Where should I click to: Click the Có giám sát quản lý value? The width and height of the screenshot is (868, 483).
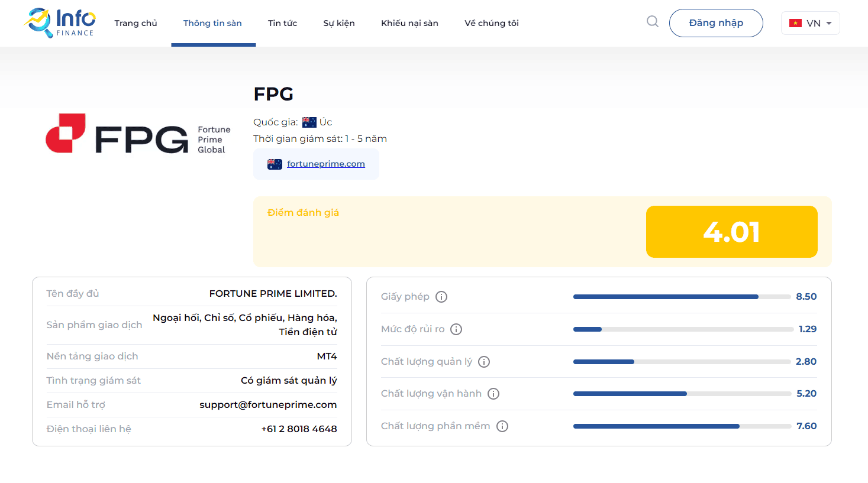point(289,381)
